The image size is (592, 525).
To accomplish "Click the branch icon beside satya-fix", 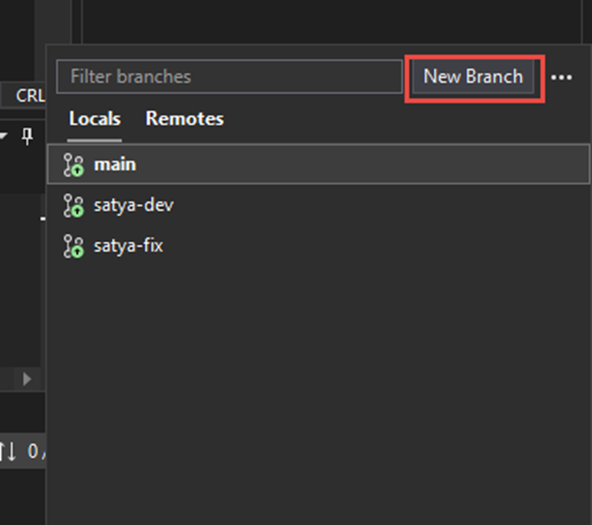I will (73, 246).
